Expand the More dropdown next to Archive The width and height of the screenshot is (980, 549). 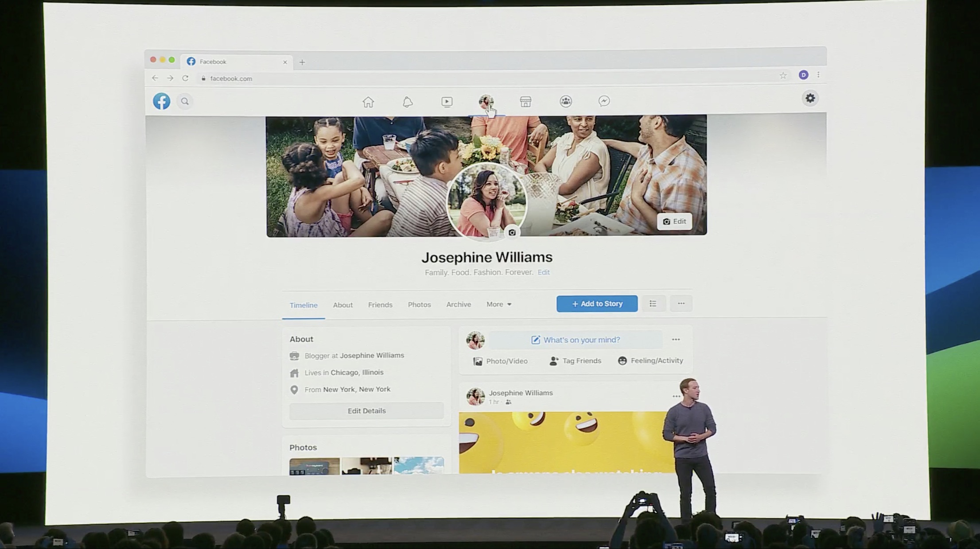(x=498, y=304)
